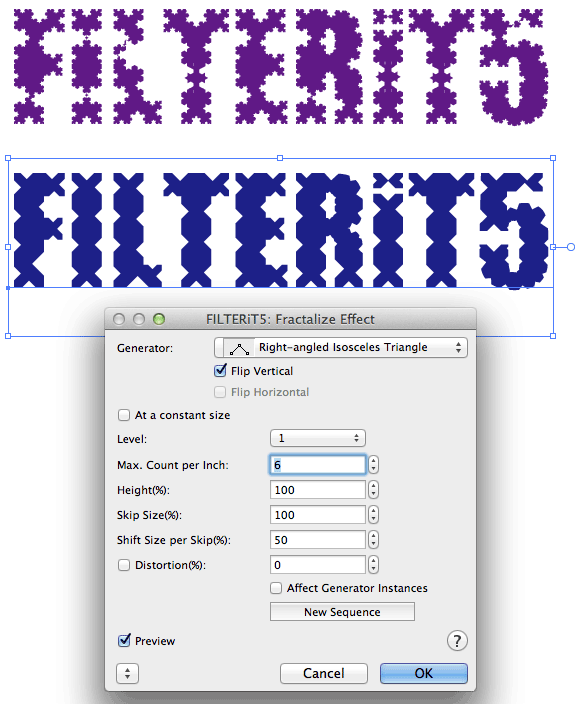581x704 pixels.
Task: Toggle the Affect Generator Instances checkbox
Action: (276, 588)
